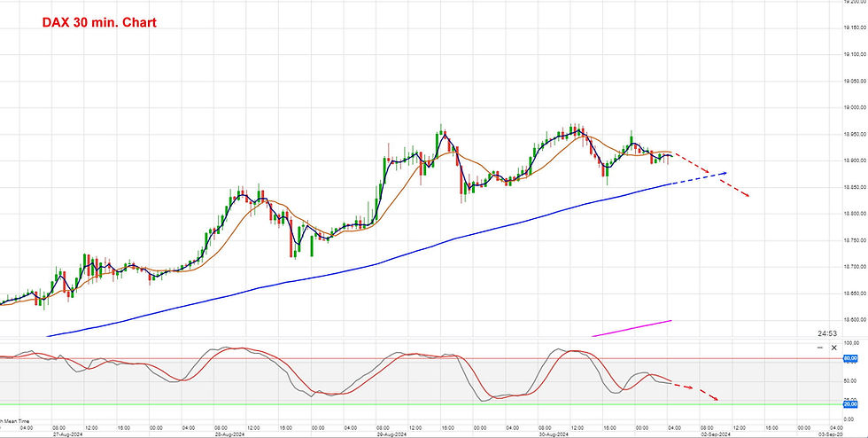Minimize the oscillator indicator panel

coord(820,348)
